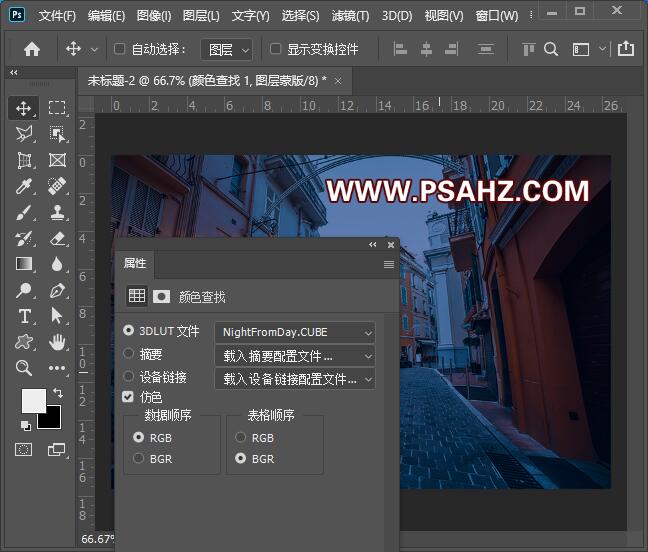Open the 图层 auto-select dropdown
Screen dimensions: 648x552
click(x=226, y=50)
